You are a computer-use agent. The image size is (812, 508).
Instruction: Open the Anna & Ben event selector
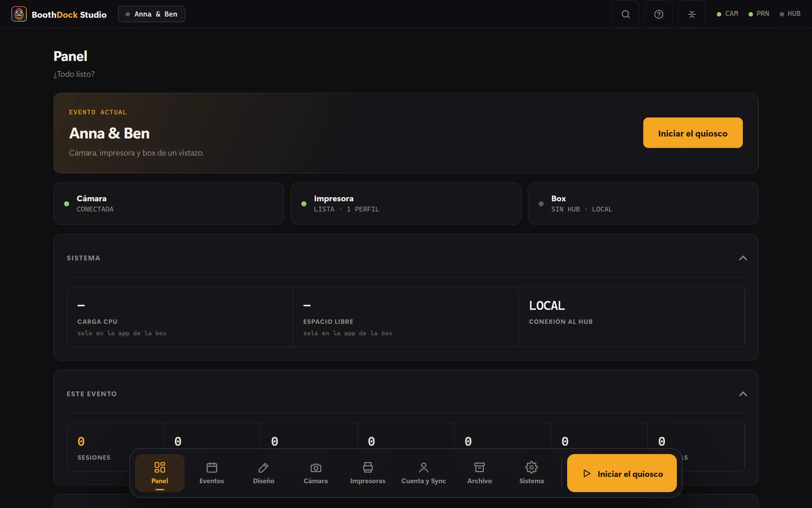pyautogui.click(x=151, y=14)
